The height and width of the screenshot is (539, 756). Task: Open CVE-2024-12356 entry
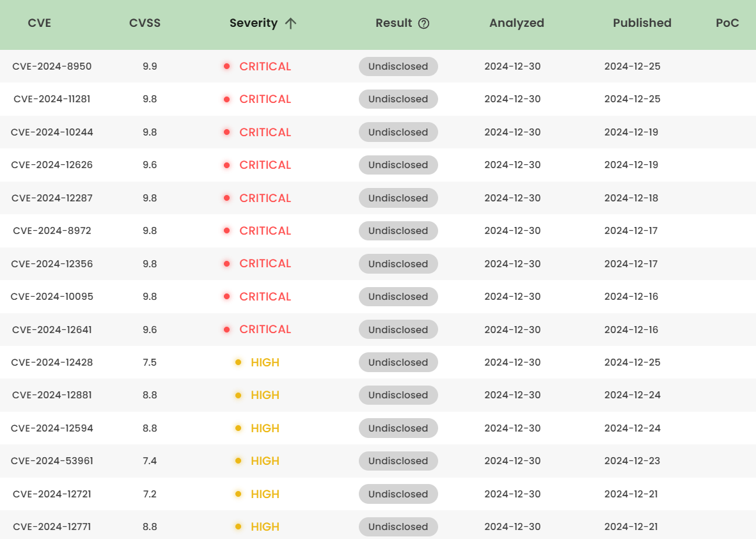pos(52,263)
